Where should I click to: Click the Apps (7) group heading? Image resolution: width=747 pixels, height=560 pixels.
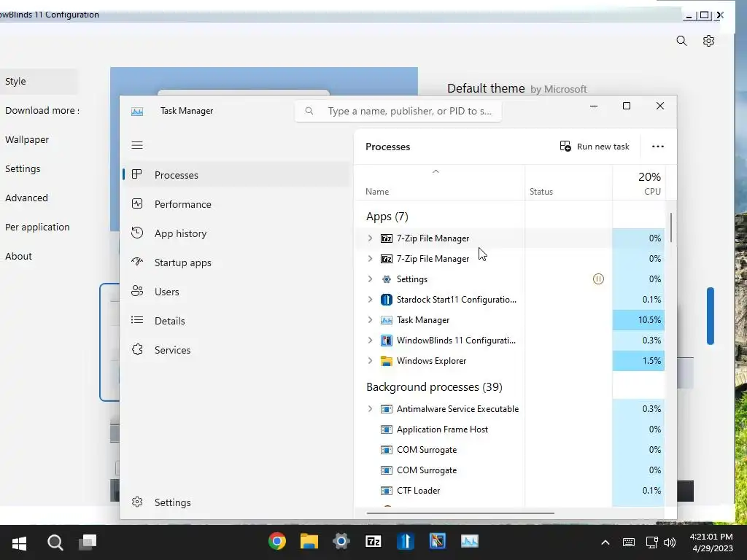pos(387,217)
